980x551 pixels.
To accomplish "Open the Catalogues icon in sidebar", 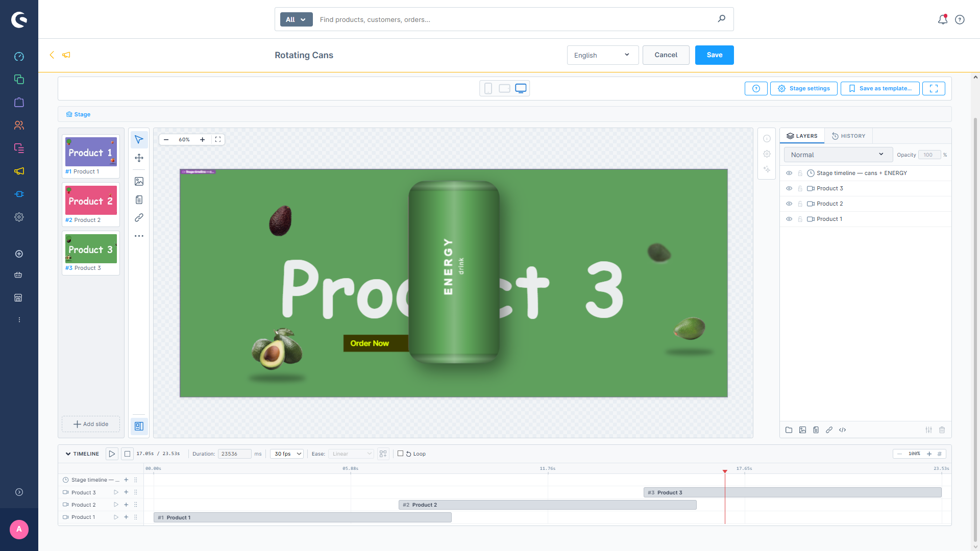I will [x=19, y=80].
